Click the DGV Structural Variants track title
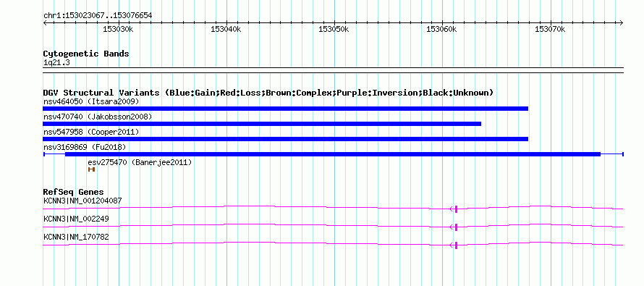This screenshot has height=286, width=644. point(268,93)
